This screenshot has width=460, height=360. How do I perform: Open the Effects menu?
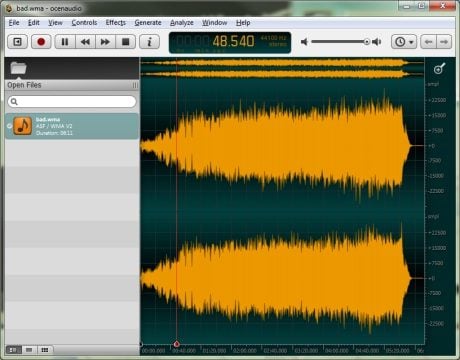[116, 23]
